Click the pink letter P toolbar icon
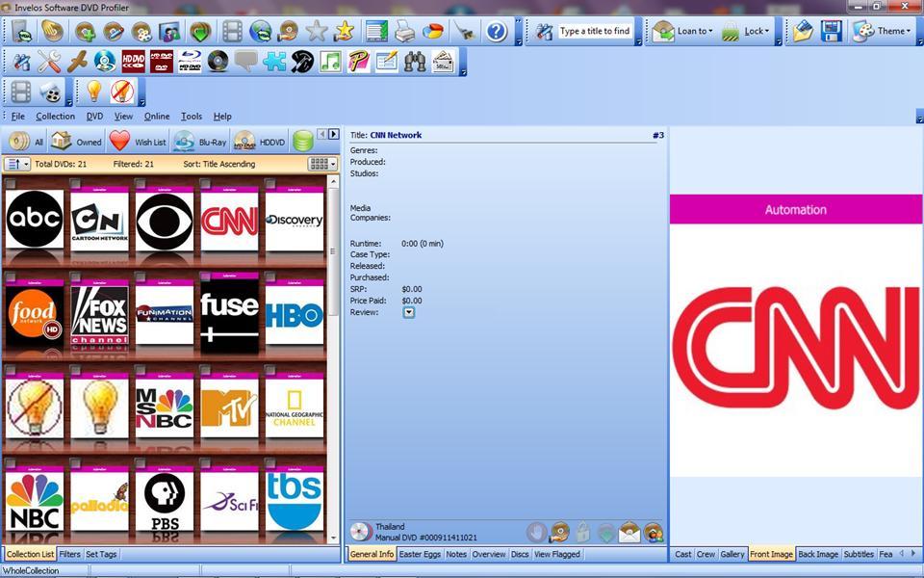The width and height of the screenshot is (924, 578). click(x=358, y=62)
